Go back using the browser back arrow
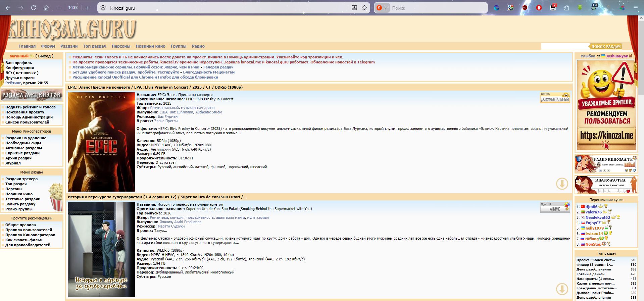 (x=8, y=8)
